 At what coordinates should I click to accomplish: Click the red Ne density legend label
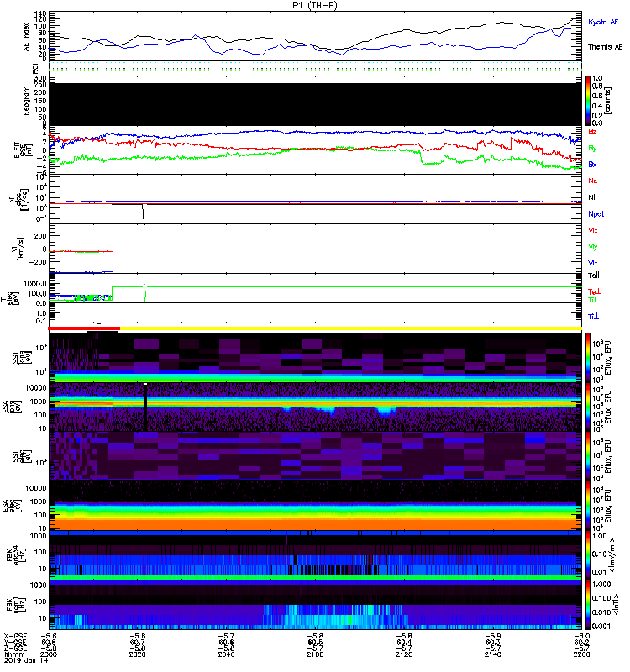[x=593, y=181]
